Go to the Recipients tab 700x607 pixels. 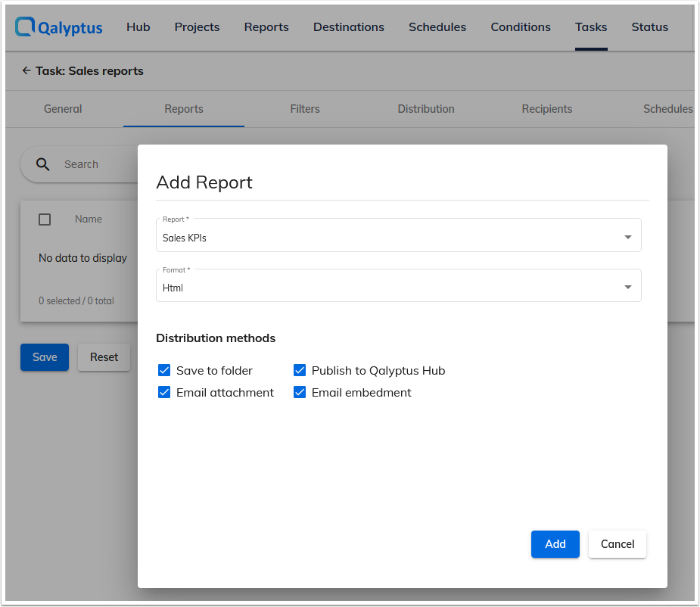pos(546,109)
